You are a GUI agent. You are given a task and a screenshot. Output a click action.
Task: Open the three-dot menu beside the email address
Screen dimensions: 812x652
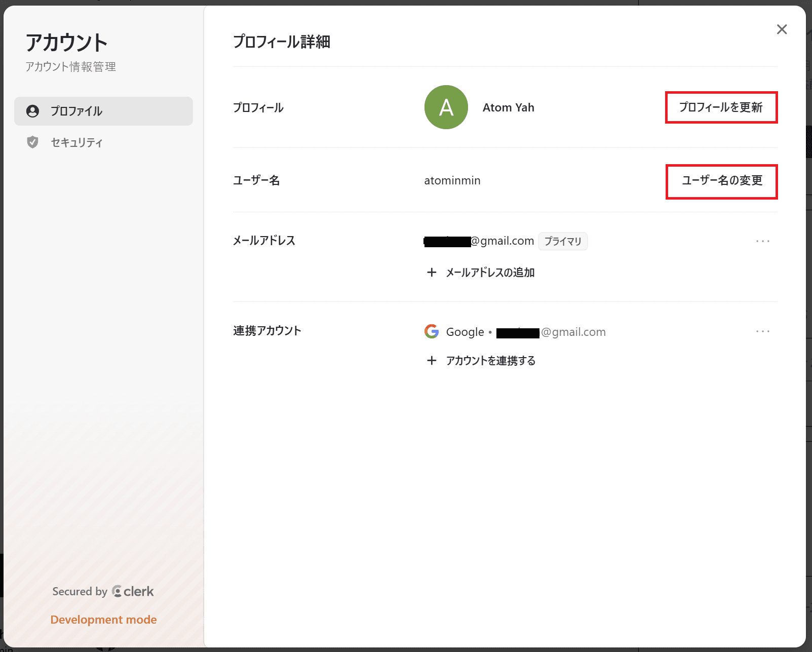pyautogui.click(x=762, y=241)
